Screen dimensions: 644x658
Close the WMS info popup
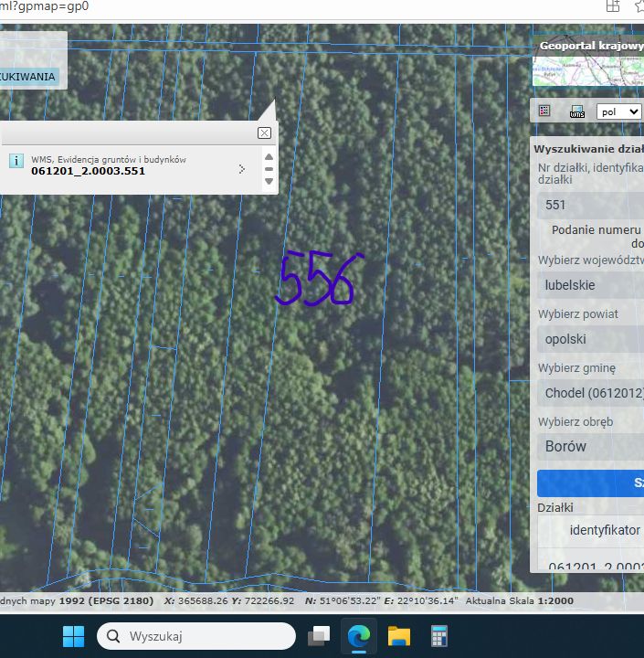pyautogui.click(x=264, y=133)
